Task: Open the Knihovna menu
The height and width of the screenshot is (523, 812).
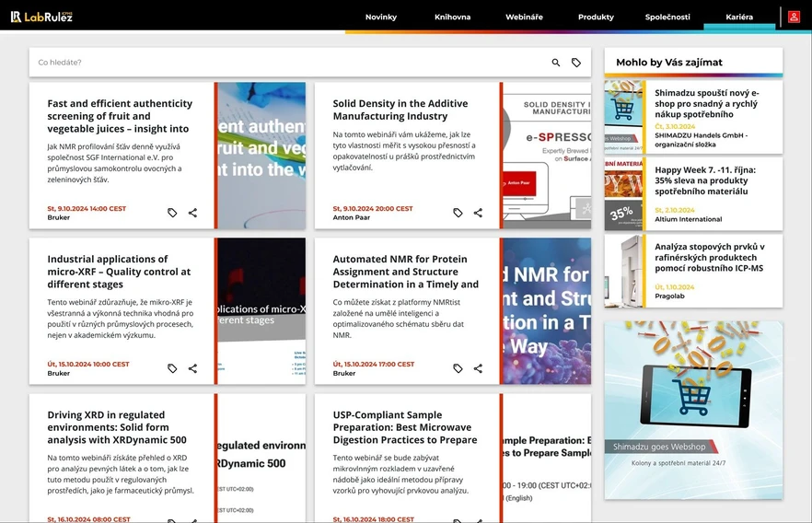Action: (453, 17)
